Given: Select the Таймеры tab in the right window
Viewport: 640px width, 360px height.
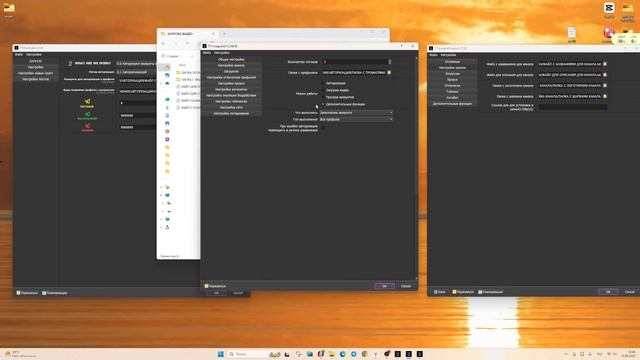Looking at the screenshot, I should [452, 92].
